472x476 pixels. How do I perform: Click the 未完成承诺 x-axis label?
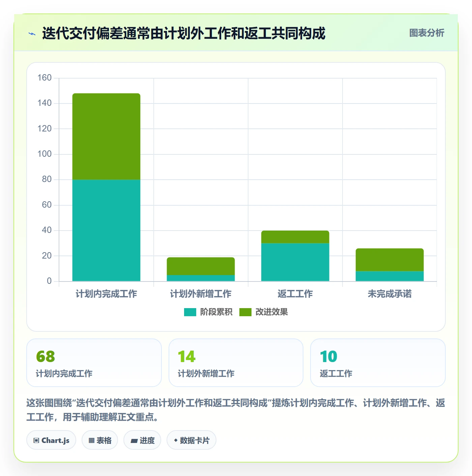389,294
